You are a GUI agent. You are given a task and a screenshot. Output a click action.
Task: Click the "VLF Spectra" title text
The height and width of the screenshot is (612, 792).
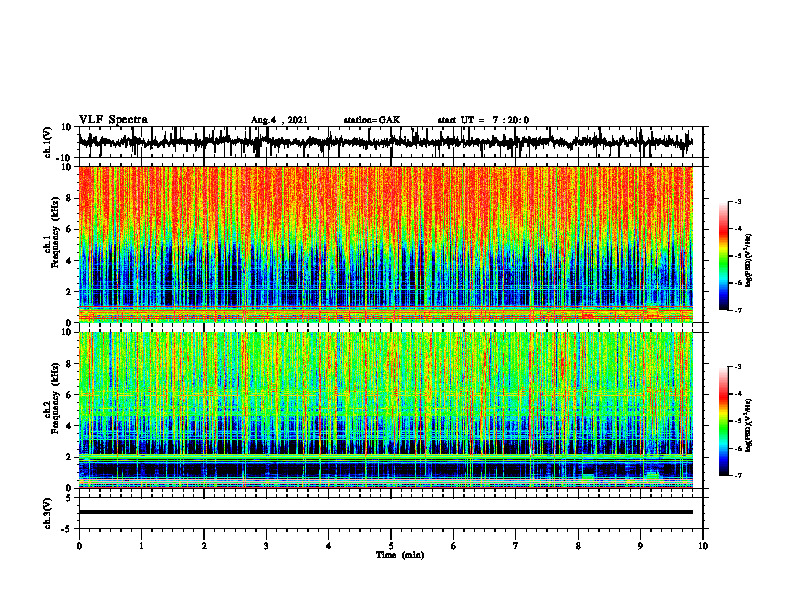click(x=113, y=120)
